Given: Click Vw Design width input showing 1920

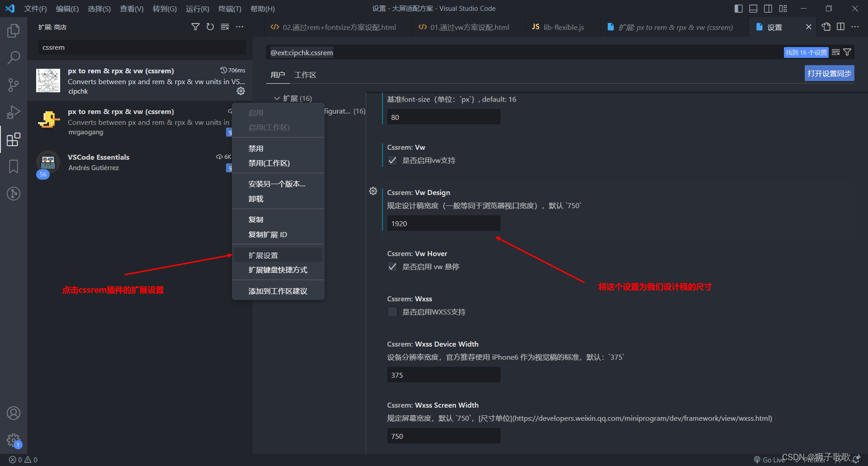Looking at the screenshot, I should (x=443, y=223).
